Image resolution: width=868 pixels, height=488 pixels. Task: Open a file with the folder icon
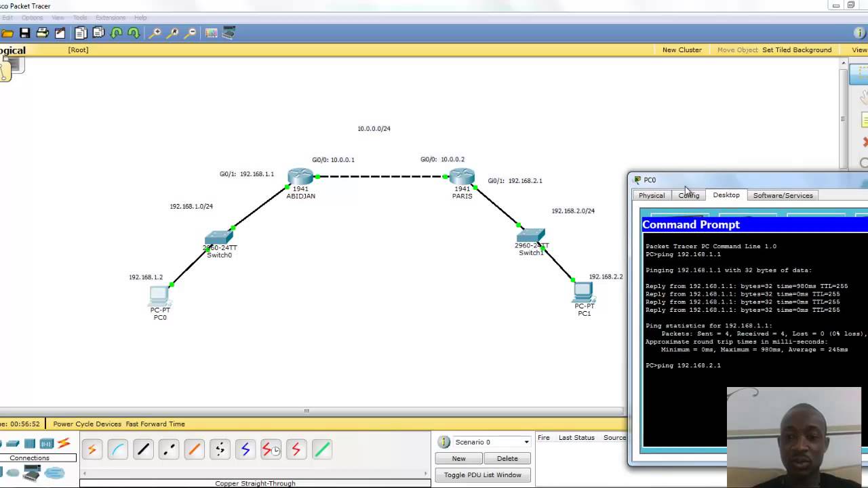tap(7, 33)
